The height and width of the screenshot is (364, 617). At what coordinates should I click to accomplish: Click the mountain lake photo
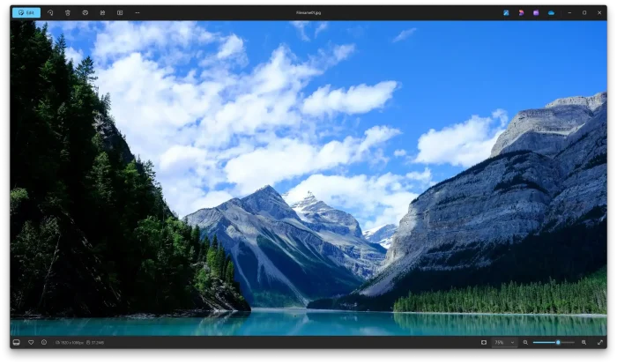(308, 178)
